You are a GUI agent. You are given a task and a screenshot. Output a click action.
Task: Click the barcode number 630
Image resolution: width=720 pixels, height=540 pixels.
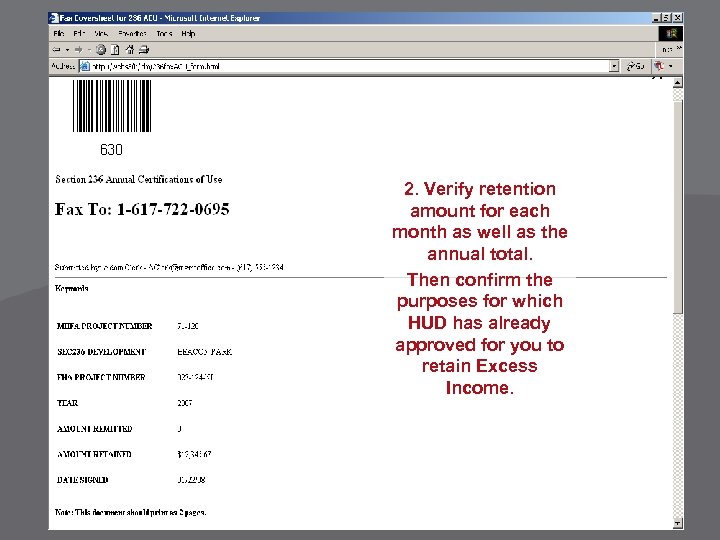coord(111,150)
